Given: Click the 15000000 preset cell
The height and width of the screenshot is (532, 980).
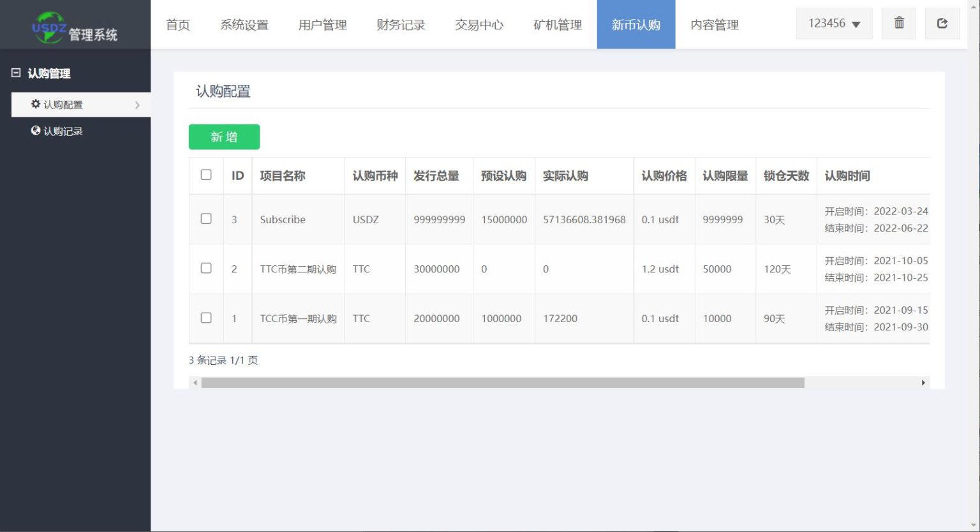Looking at the screenshot, I should tap(504, 219).
